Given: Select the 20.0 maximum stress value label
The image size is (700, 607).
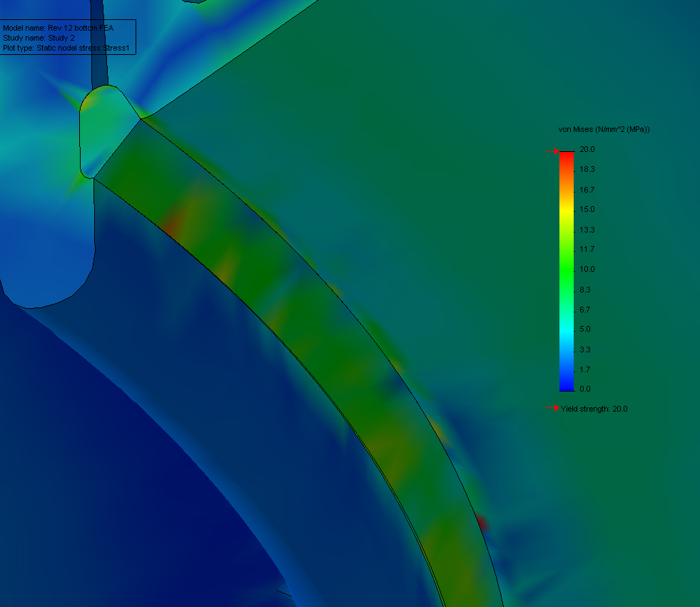Looking at the screenshot, I should pos(586,149).
